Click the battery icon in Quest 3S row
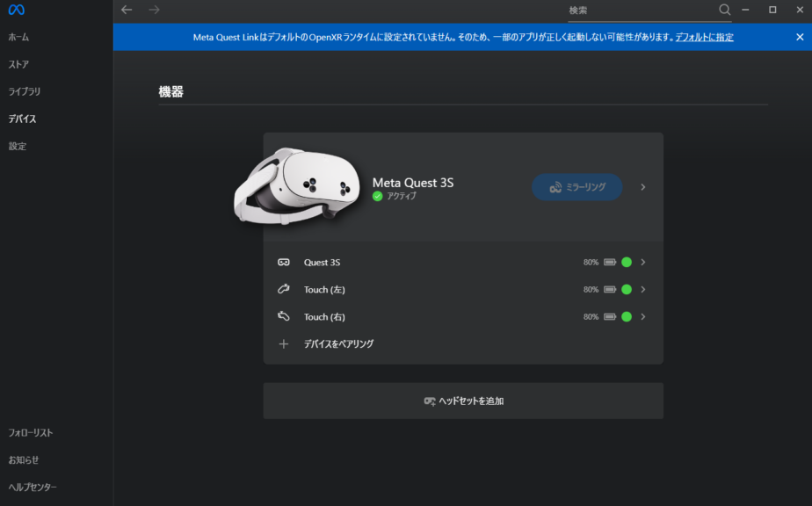This screenshot has height=506, width=812. [610, 262]
